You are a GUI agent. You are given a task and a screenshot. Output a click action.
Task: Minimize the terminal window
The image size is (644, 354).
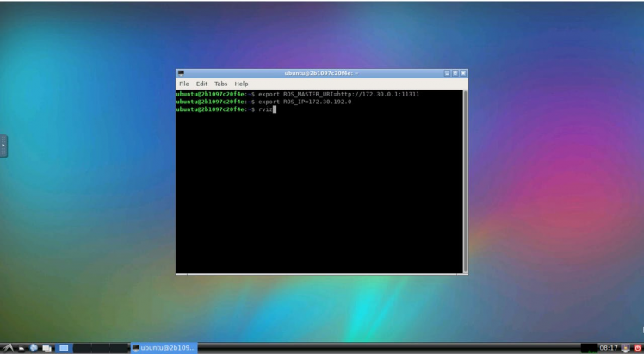coord(447,73)
